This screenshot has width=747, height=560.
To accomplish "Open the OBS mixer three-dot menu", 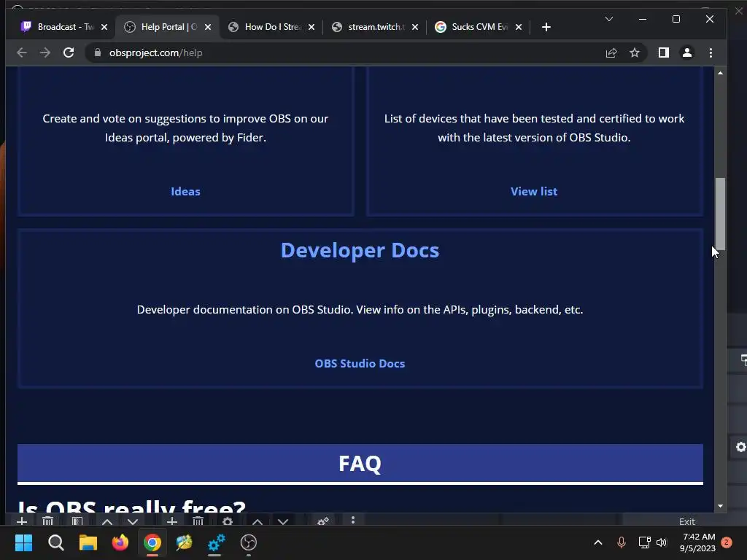I will pyautogui.click(x=353, y=520).
